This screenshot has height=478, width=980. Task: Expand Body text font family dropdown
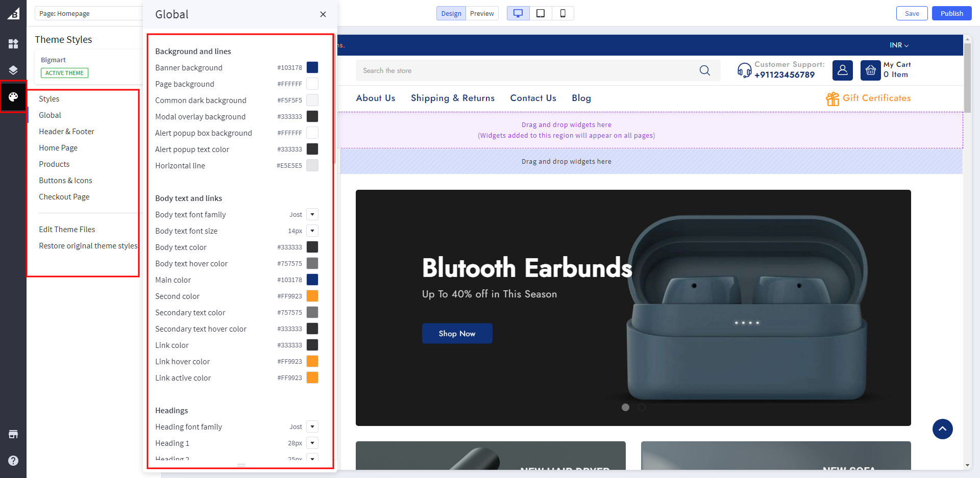[x=312, y=214]
